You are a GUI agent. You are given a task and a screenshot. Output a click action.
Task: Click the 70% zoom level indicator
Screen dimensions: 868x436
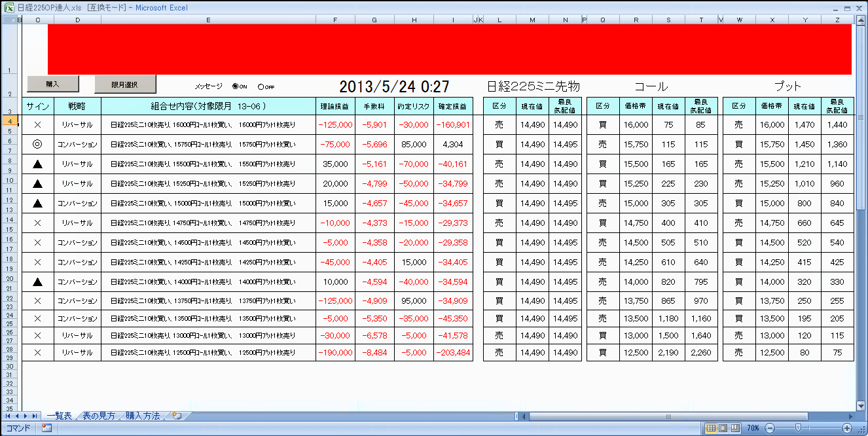point(753,427)
